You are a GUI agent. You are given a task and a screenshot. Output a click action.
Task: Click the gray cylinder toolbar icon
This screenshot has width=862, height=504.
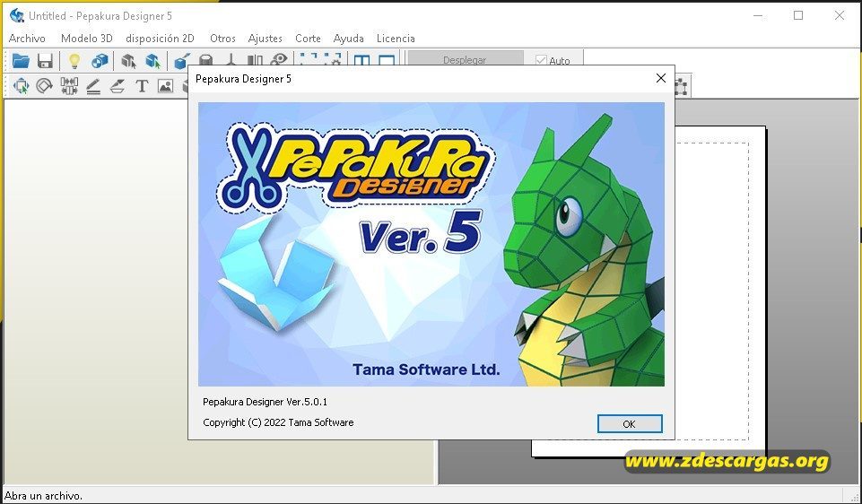[x=205, y=60]
